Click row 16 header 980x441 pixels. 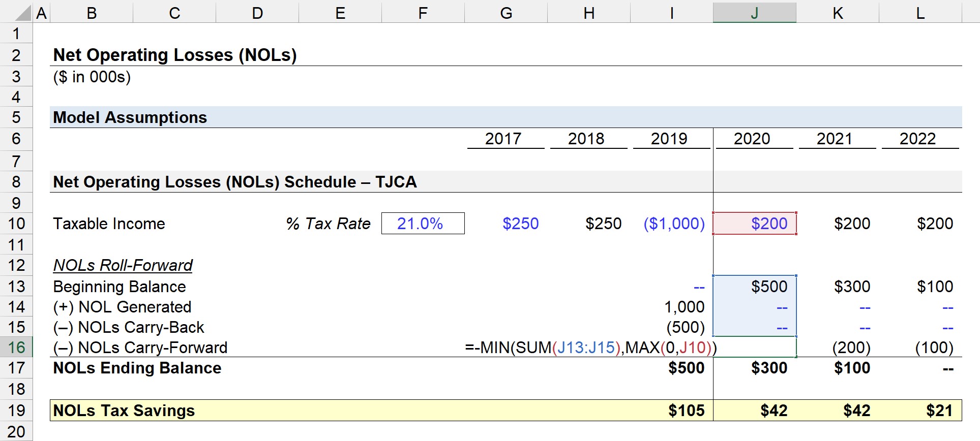click(x=16, y=348)
